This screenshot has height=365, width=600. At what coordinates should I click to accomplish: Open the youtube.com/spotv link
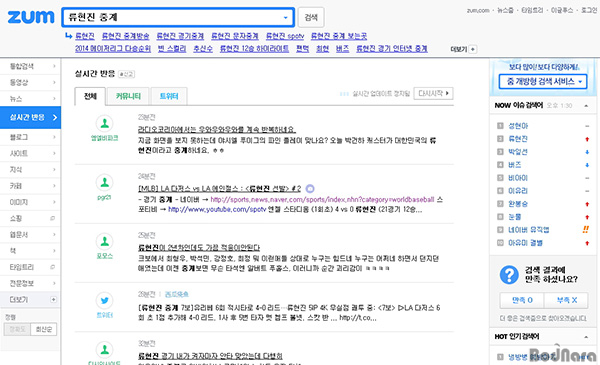pyautogui.click(x=217, y=209)
